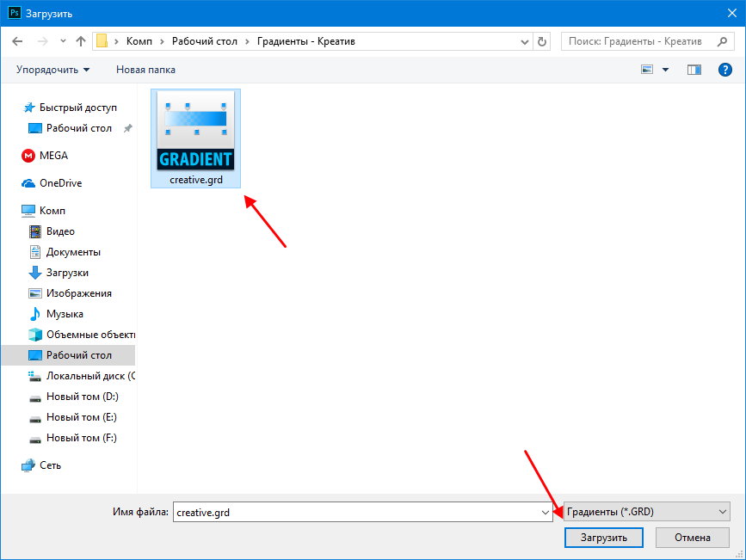Open Локальный диск (C:)
746x560 pixels.
[82, 376]
